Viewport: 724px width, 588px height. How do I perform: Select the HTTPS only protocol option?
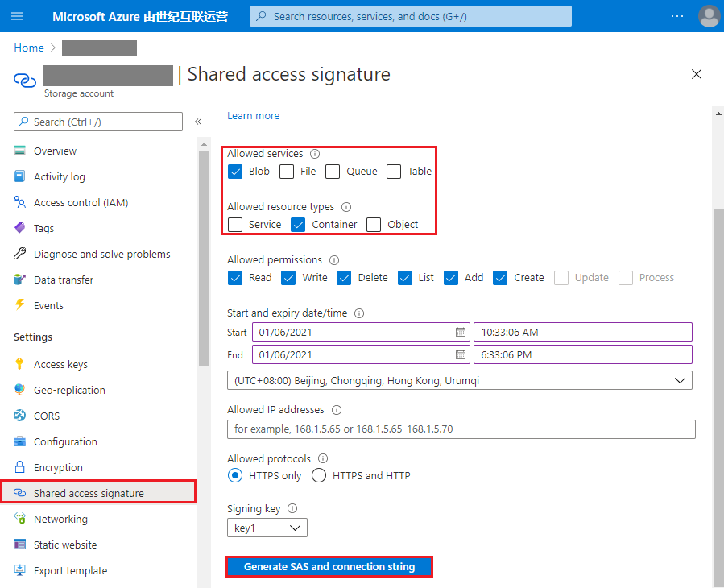click(x=235, y=475)
